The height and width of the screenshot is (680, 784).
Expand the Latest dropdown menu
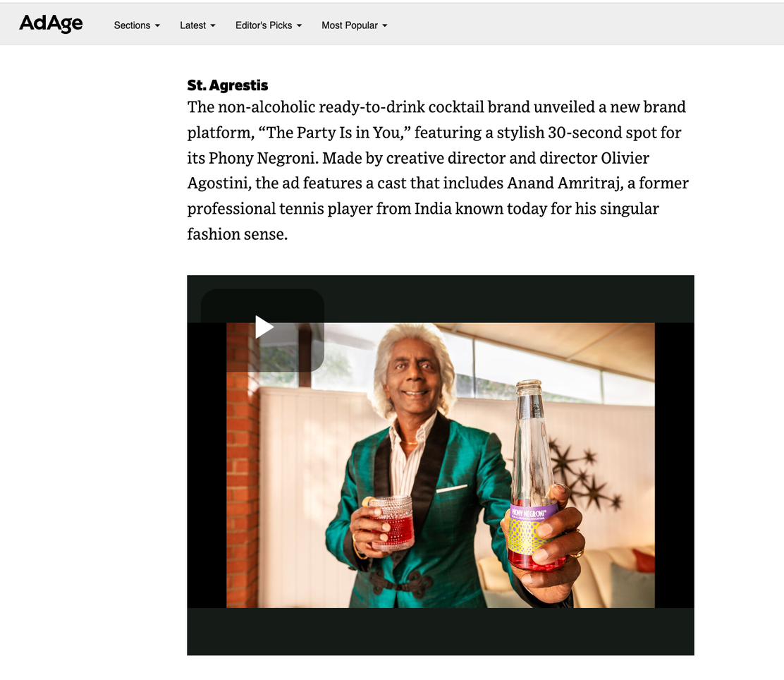pos(197,25)
